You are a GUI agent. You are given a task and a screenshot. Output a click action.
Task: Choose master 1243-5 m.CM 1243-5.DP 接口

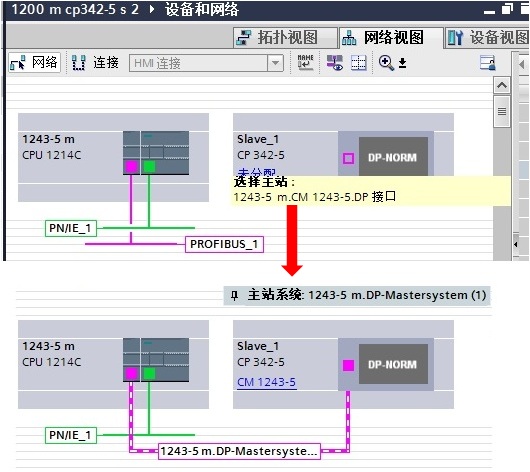click(x=314, y=197)
